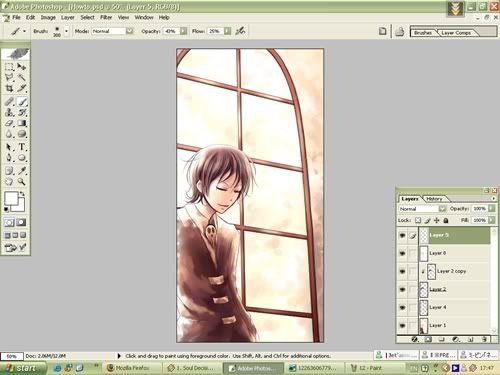The image size is (500, 375).
Task: Open the Layers panel flyout menu arrow
Action: point(494,198)
